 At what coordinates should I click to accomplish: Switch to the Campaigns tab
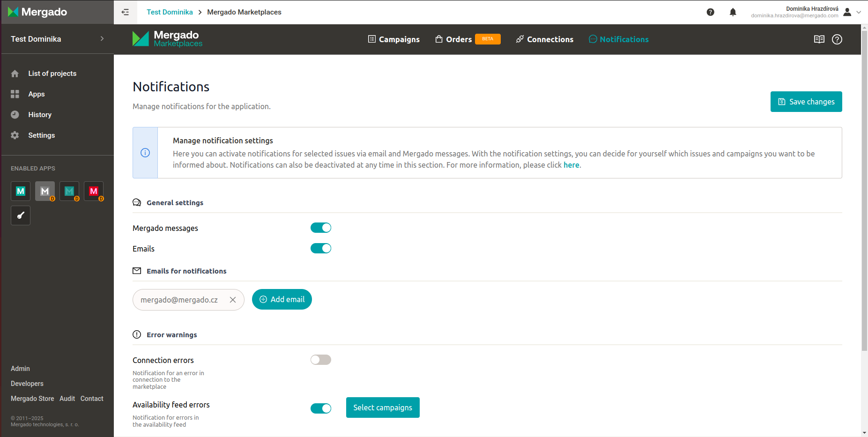[x=394, y=39]
